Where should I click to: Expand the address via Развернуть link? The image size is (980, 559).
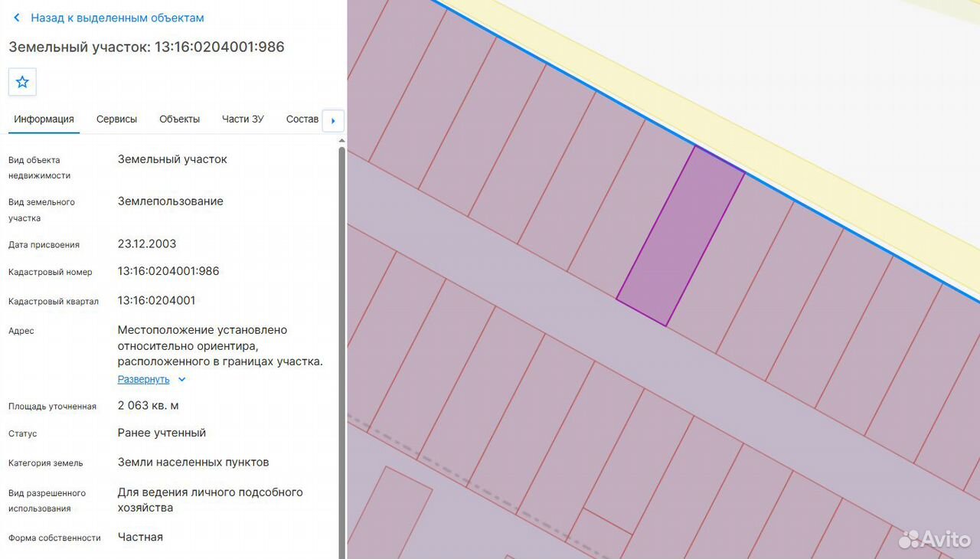click(x=143, y=379)
